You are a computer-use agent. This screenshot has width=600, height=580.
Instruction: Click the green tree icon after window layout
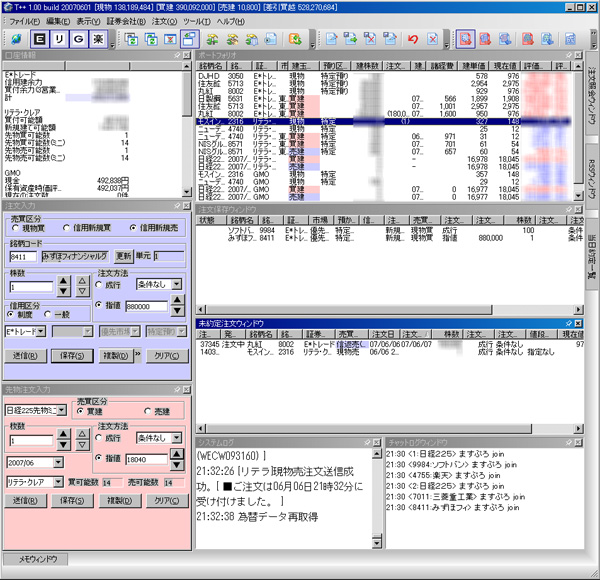pyautogui.click(x=212, y=39)
